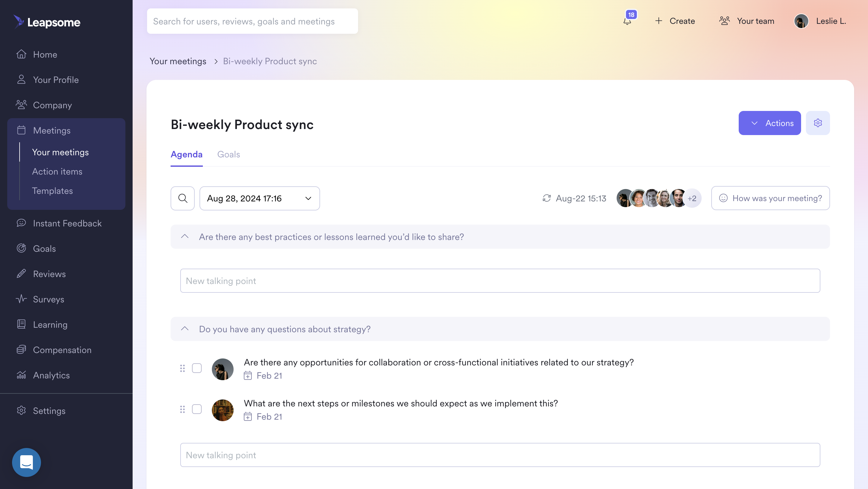The image size is (868, 489).
Task: Open Your meetings in sidebar
Action: (60, 152)
